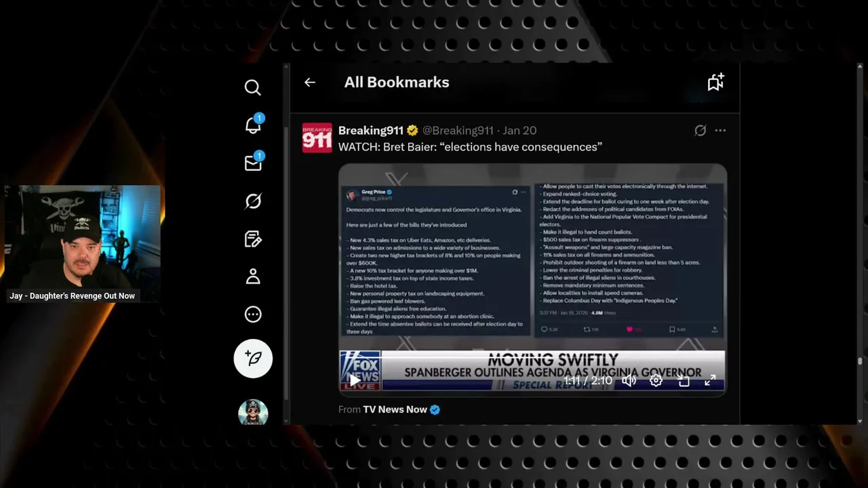The width and height of the screenshot is (868, 488).
Task: Go back with the left arrow
Action: pyautogui.click(x=310, y=82)
